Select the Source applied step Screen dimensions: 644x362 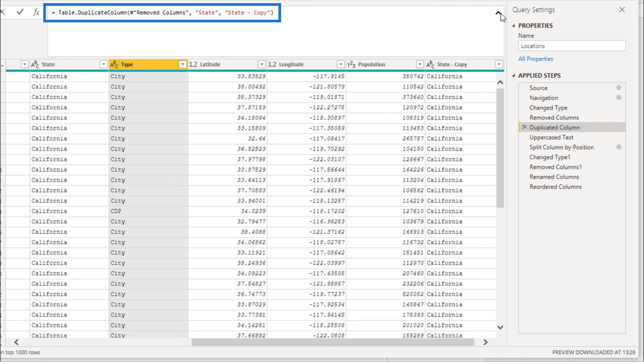[538, 88]
